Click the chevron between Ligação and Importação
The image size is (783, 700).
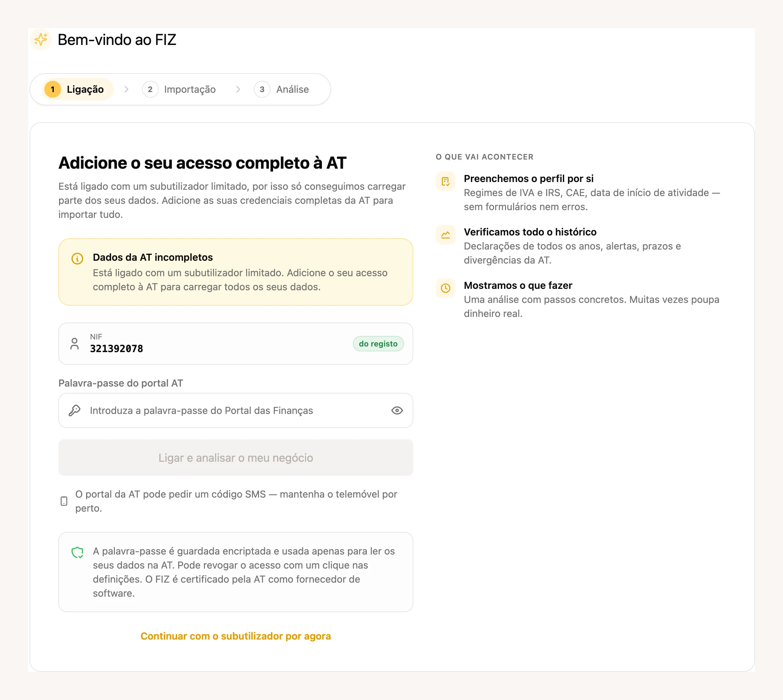[126, 89]
